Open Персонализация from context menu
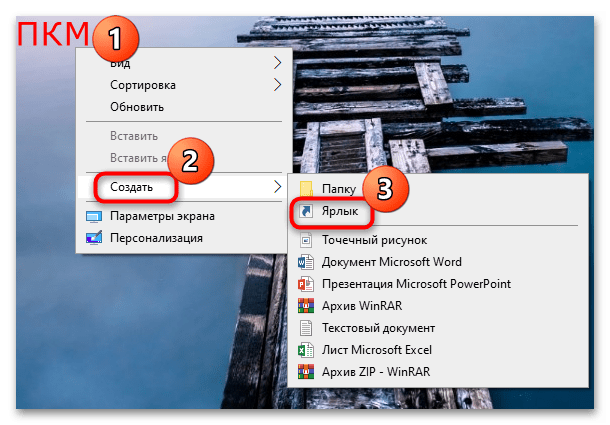Viewport: 610px width, 425px height. tap(182, 238)
